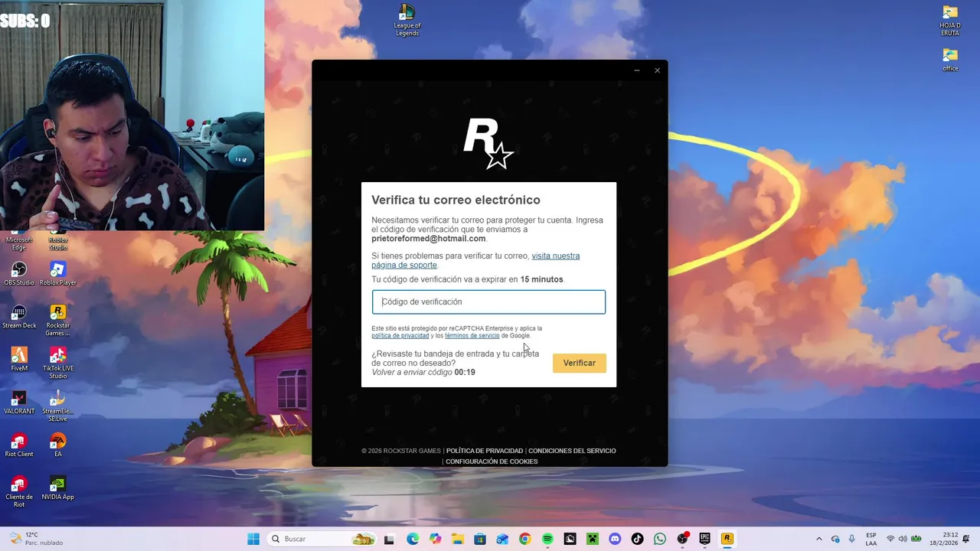Select the League of Legends desktop icon
The width and height of the screenshot is (980, 551).
click(407, 21)
